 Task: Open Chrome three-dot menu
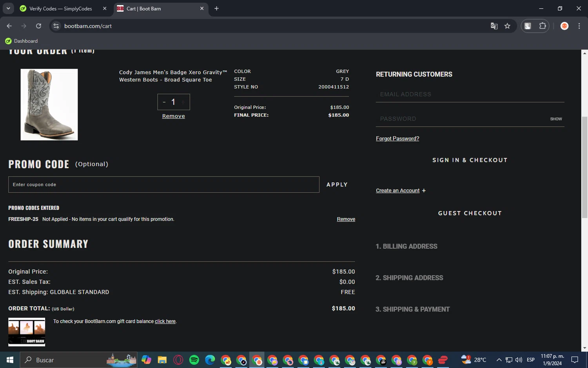coord(579,26)
